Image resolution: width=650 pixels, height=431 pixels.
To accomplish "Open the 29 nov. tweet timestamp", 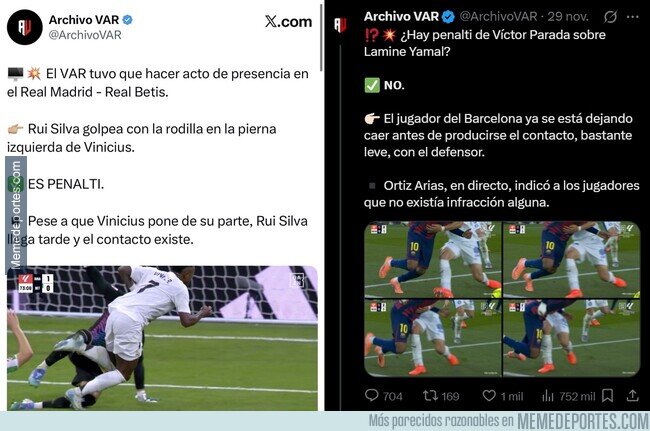I will pyautogui.click(x=568, y=17).
